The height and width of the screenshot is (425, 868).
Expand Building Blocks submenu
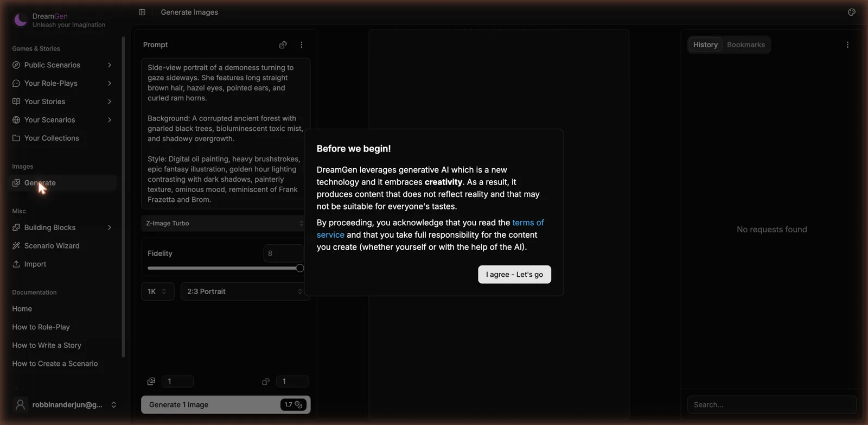click(x=110, y=227)
